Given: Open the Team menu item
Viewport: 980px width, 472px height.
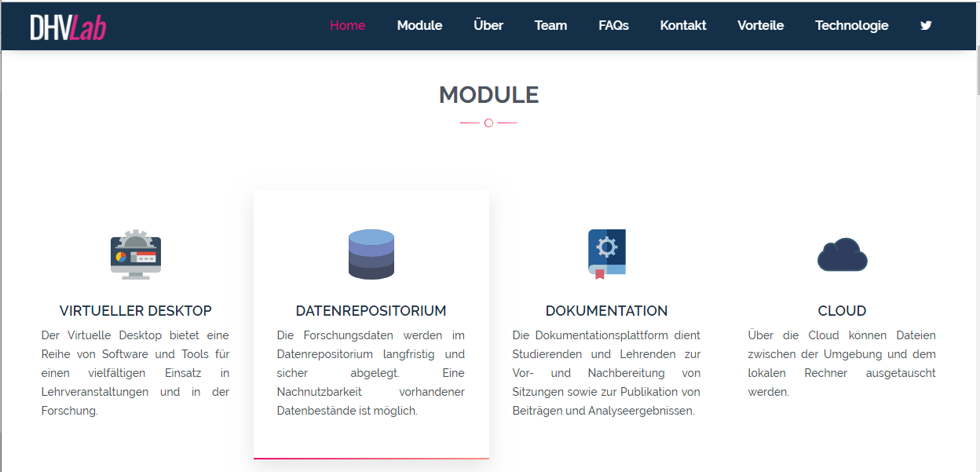Looking at the screenshot, I should 550,25.
